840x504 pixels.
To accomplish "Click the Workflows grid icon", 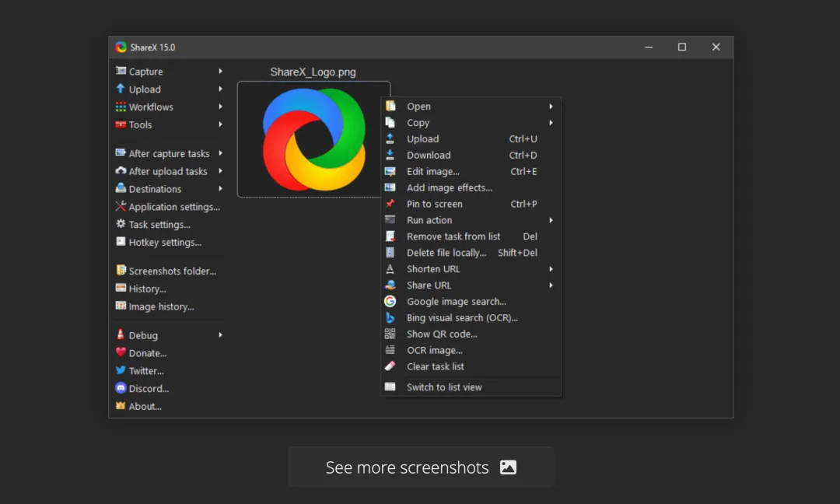I will [x=121, y=107].
